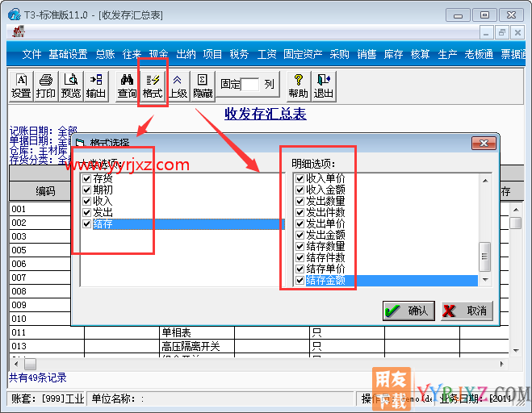The width and height of the screenshot is (532, 413).
Task: Click the 输出 export icon
Action: [96, 86]
